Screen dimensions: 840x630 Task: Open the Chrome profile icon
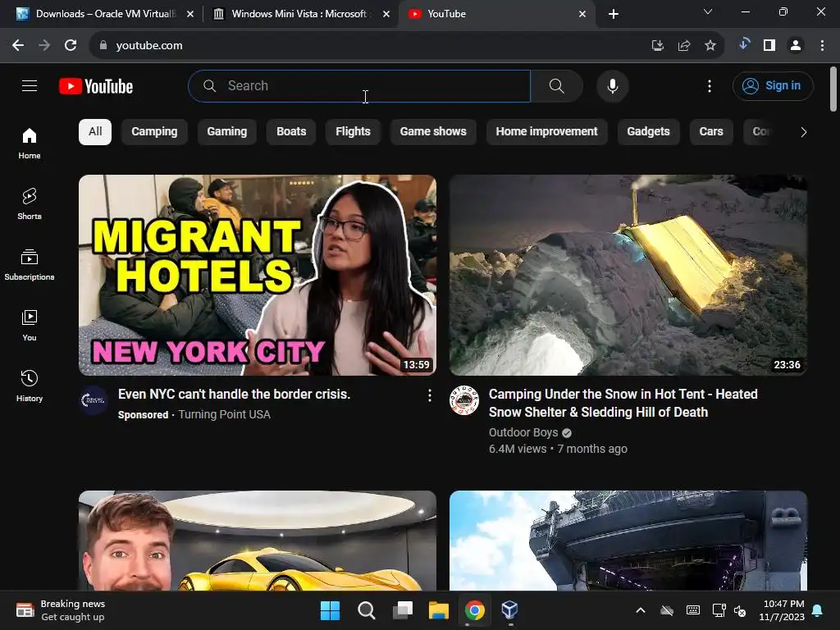[796, 46]
